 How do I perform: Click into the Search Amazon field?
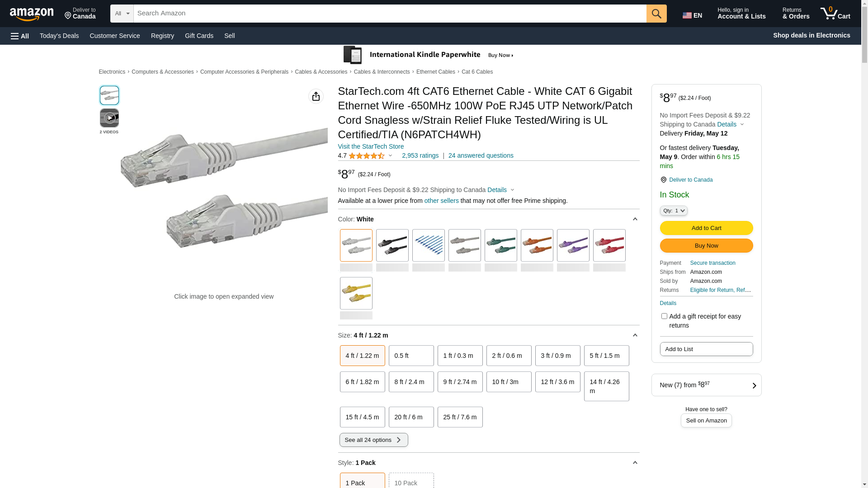click(390, 14)
